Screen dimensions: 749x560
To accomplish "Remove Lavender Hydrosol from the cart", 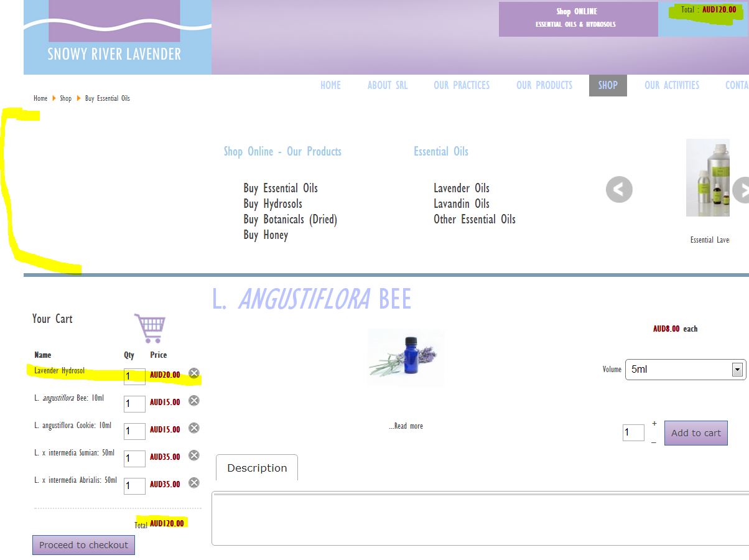I will [x=194, y=373].
